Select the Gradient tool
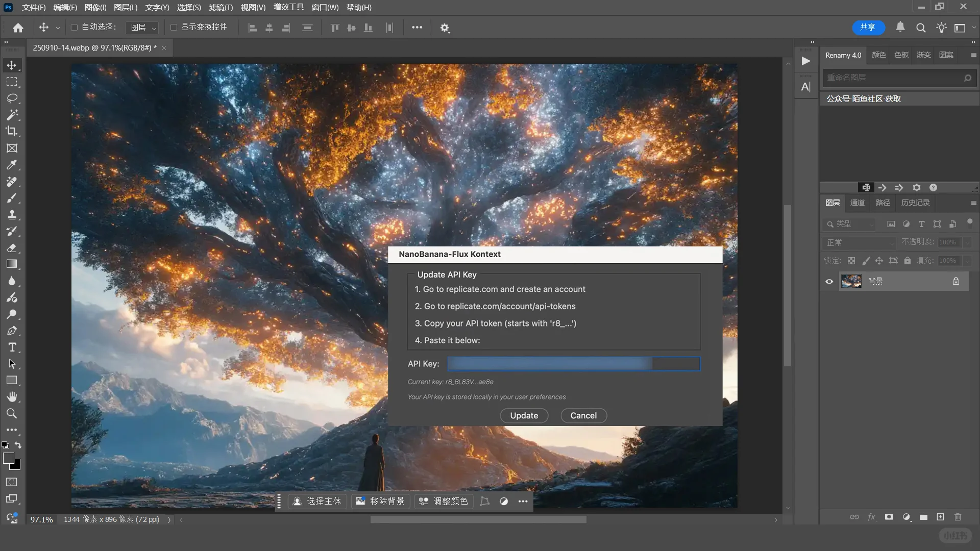This screenshot has height=551, width=980. [x=12, y=264]
